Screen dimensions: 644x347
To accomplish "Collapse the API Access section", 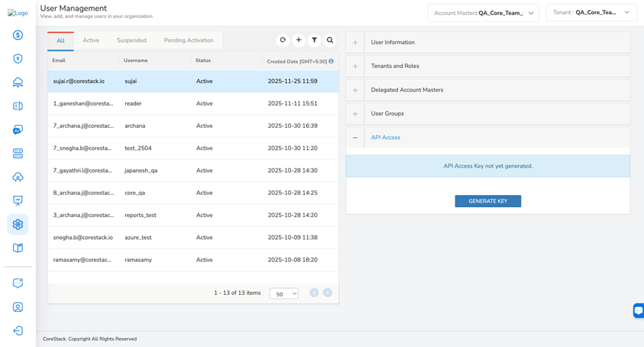I will pos(488,137).
